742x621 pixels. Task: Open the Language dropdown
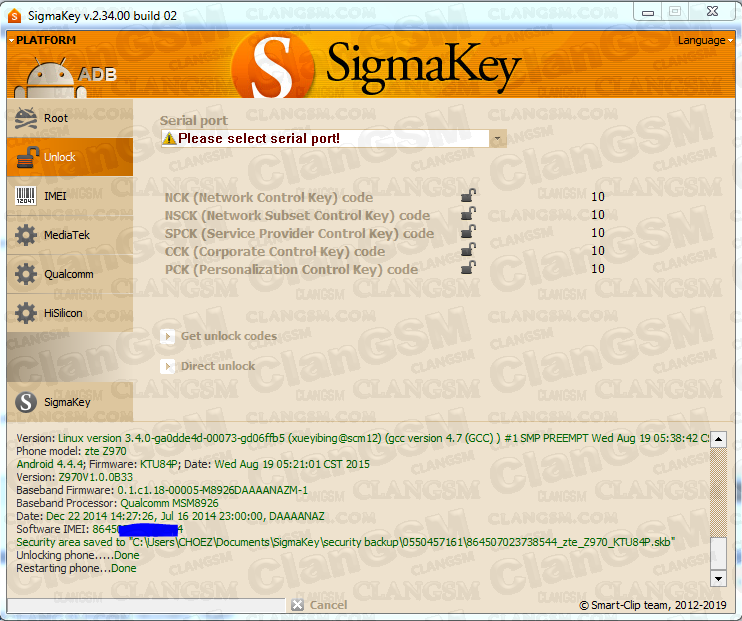click(705, 40)
